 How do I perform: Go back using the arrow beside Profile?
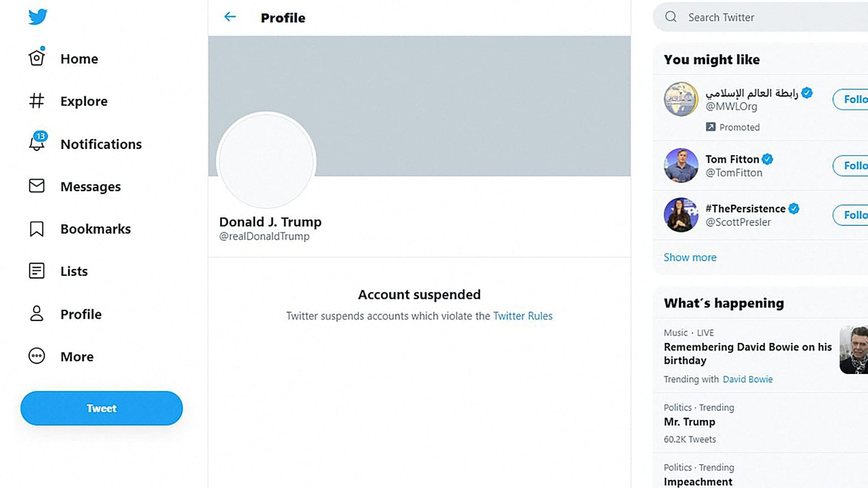pyautogui.click(x=230, y=17)
